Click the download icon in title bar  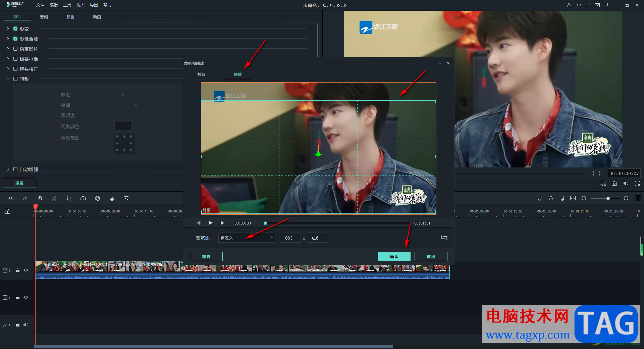(x=607, y=5)
